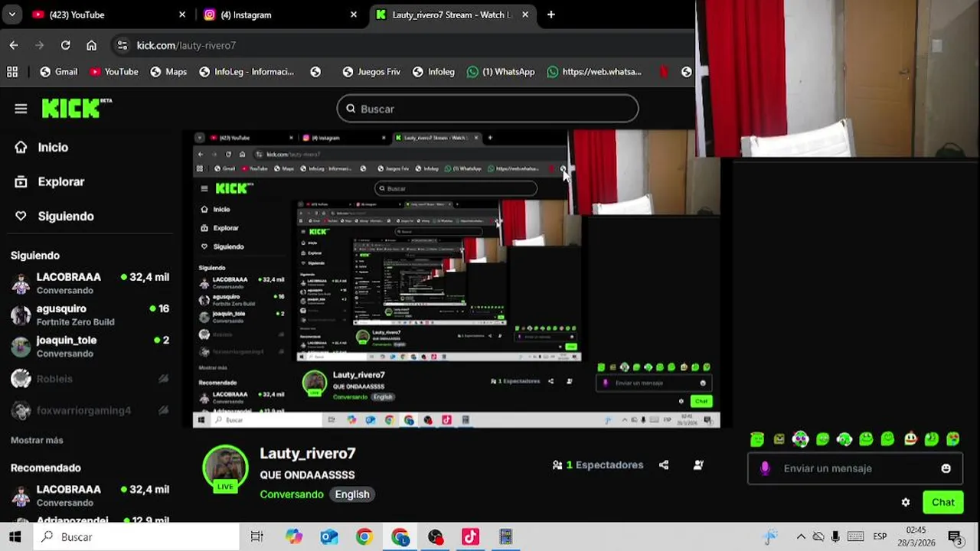Open LACOBRAAA channel under Siguiendo
This screenshot has width=980, height=551.
(x=90, y=283)
